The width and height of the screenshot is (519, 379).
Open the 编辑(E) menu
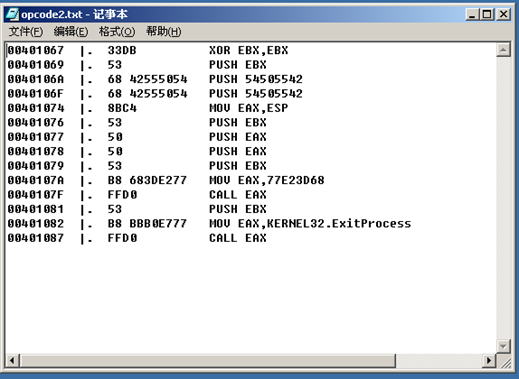(x=71, y=32)
